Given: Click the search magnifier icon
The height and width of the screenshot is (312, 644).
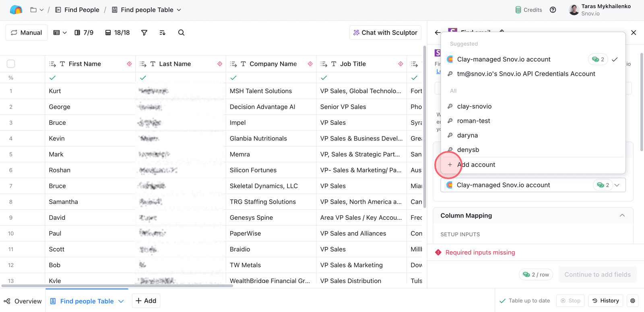Looking at the screenshot, I should 181,33.
